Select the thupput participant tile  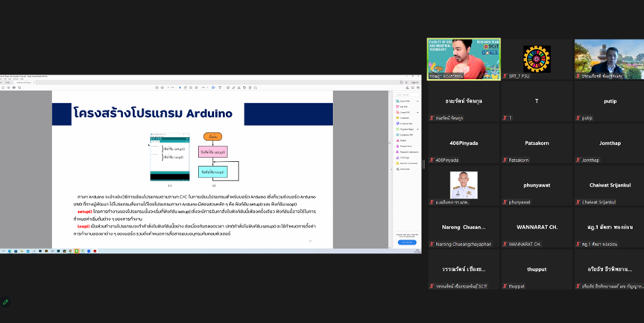pos(537,269)
